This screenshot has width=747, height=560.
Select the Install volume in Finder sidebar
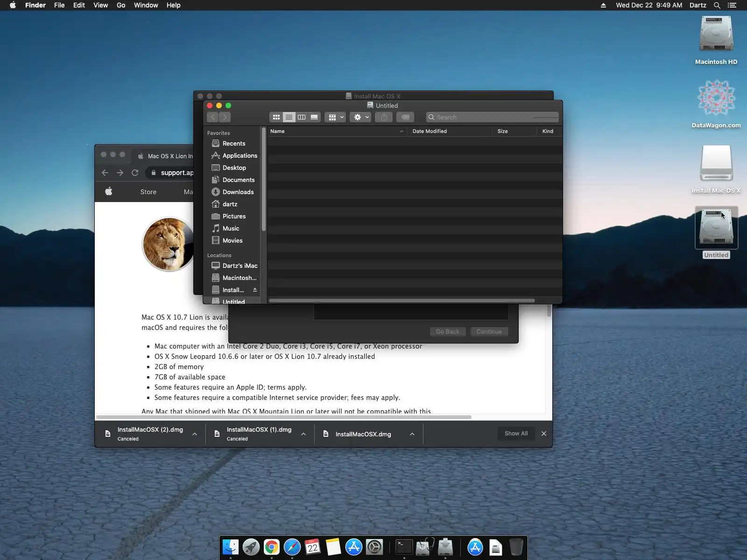(x=229, y=290)
